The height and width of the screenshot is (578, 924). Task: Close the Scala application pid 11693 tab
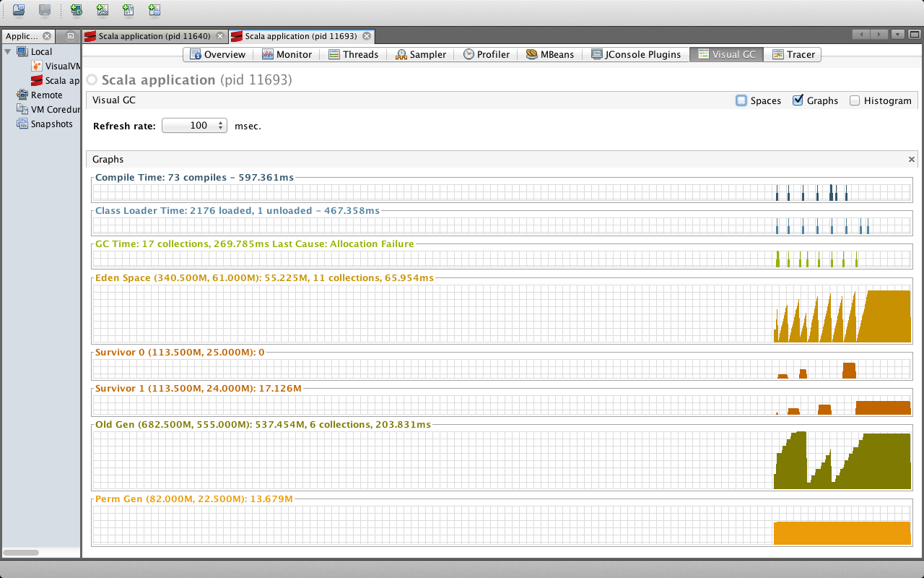[x=366, y=36]
